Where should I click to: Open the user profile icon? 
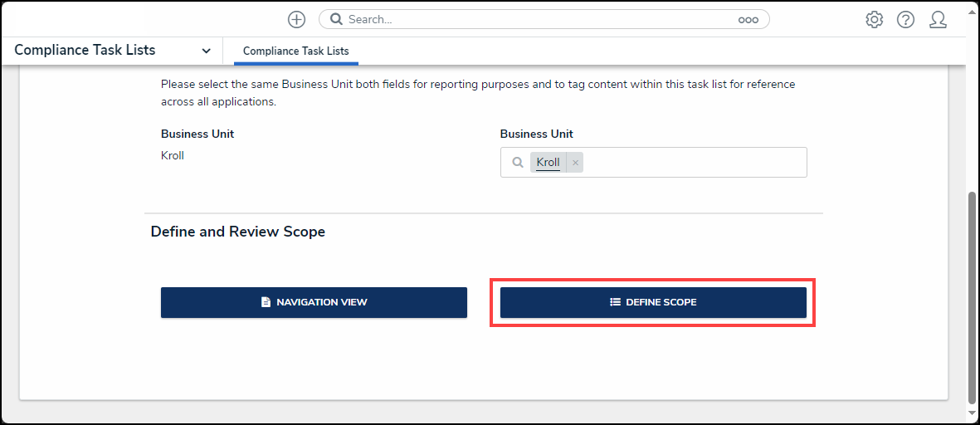coord(938,20)
